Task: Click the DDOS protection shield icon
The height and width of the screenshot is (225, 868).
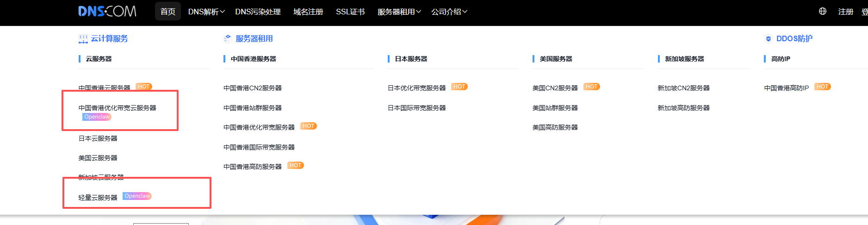Action: pyautogui.click(x=768, y=39)
